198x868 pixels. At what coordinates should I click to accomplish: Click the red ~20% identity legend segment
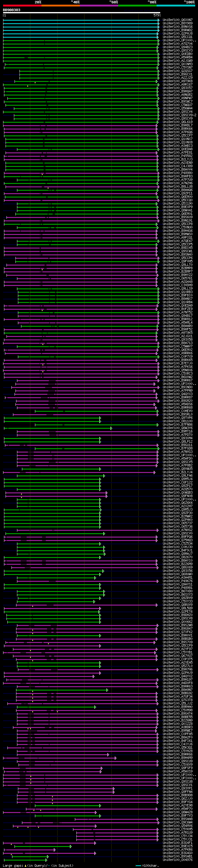coord(22,5)
